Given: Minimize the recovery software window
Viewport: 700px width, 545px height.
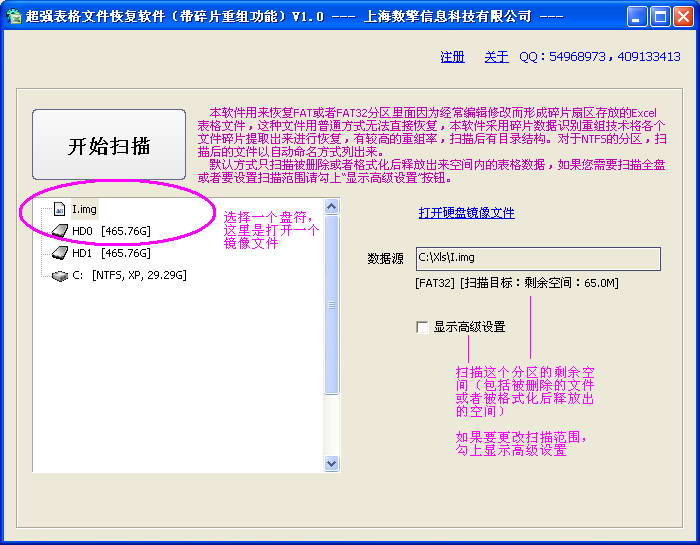Looking at the screenshot, I should coord(637,16).
